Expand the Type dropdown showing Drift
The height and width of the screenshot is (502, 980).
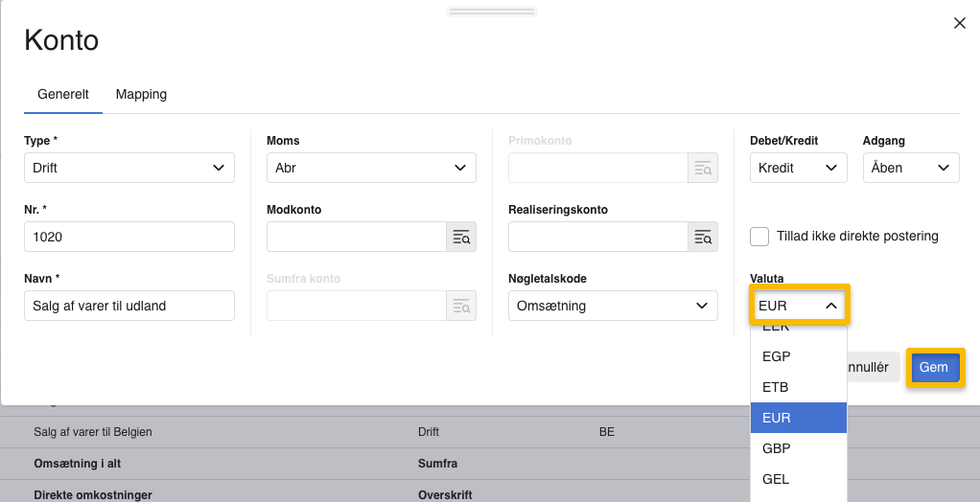[x=128, y=168]
